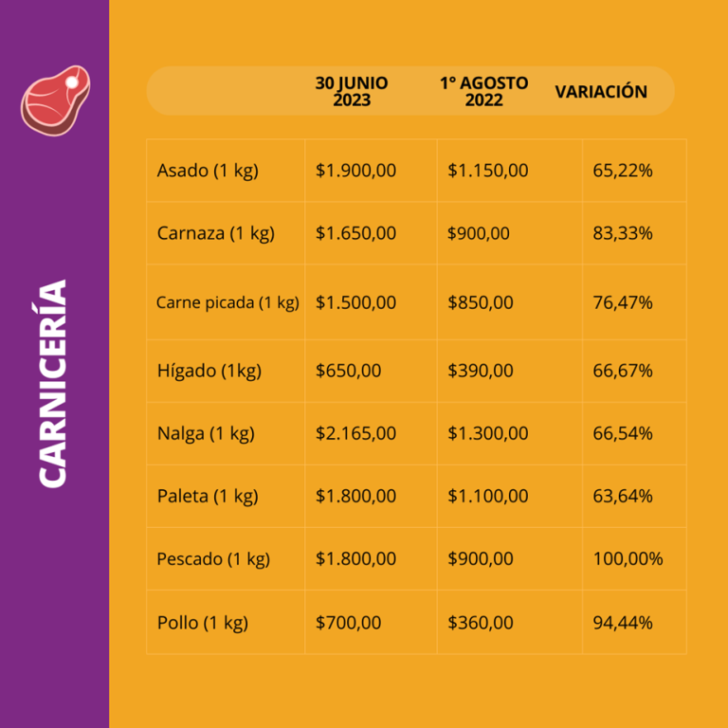Image resolution: width=728 pixels, height=728 pixels.
Task: Click the 30 JUNIO 2023 column header
Action: [x=352, y=91]
